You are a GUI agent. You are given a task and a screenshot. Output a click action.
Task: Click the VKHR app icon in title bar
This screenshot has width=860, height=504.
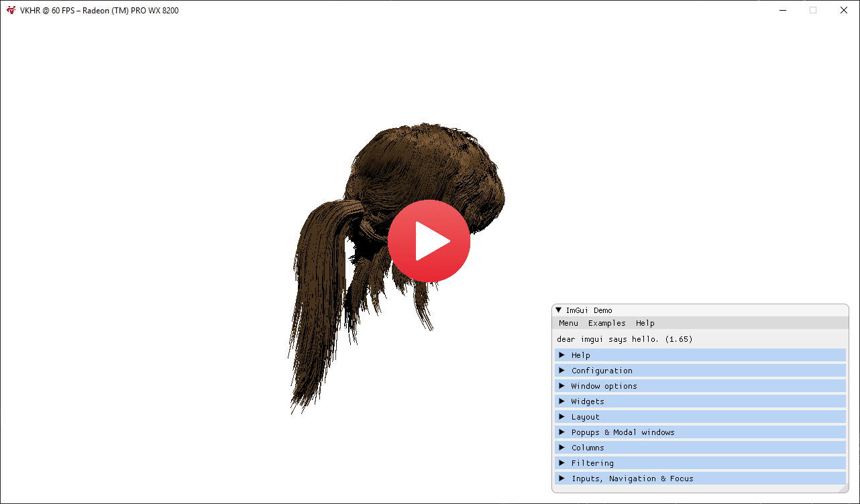[11, 10]
